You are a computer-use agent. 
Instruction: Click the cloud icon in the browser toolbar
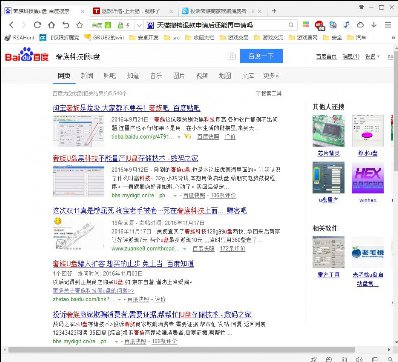360,25
